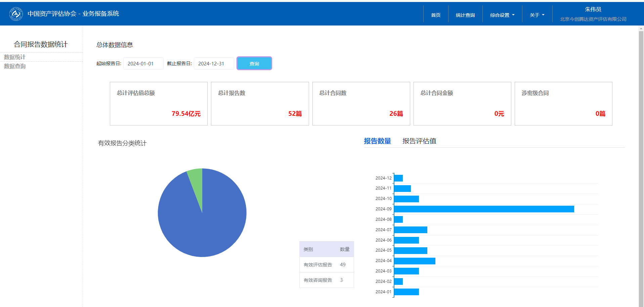Image resolution: width=644 pixels, height=307 pixels.
Task: Click the association logo icon
Action: coord(16,14)
